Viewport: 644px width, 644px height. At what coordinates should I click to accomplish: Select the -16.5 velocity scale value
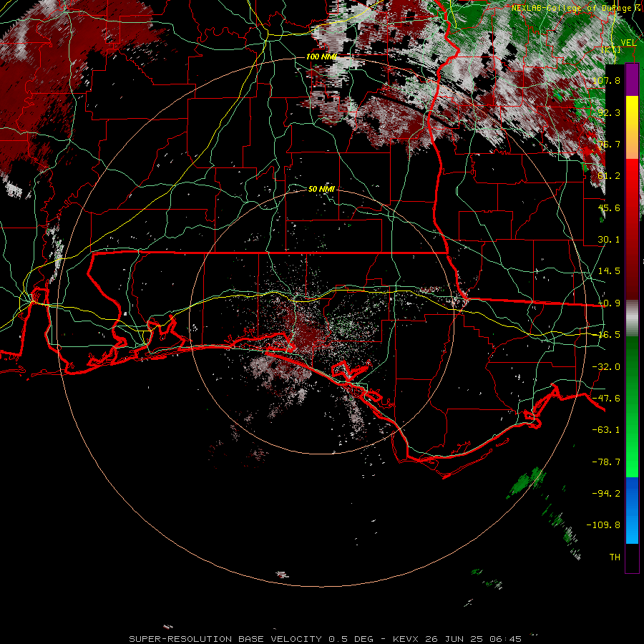(x=609, y=335)
